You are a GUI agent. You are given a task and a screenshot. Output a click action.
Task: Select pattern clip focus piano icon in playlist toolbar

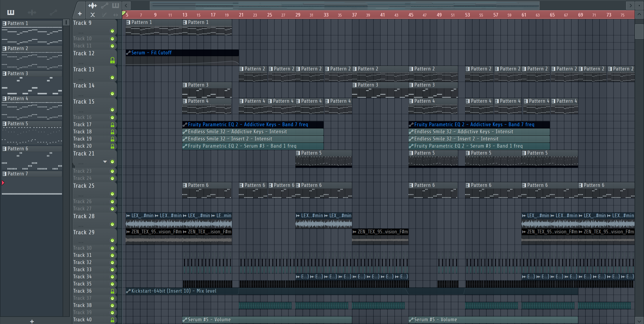coord(116,5)
